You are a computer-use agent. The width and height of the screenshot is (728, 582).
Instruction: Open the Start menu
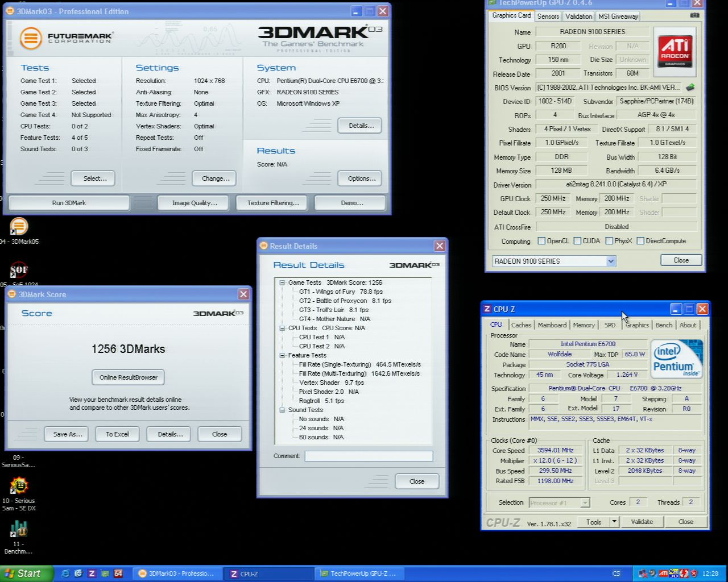pos(27,573)
